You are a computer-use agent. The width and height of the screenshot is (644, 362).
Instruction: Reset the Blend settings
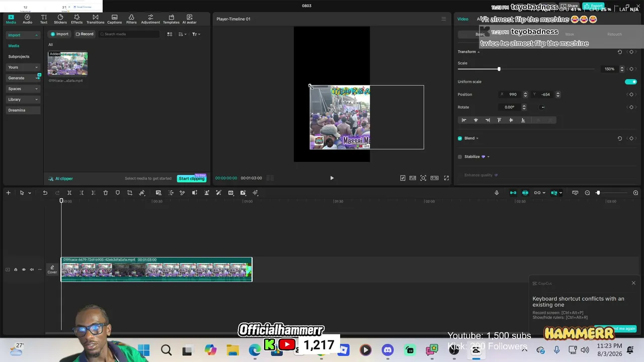coord(620,138)
